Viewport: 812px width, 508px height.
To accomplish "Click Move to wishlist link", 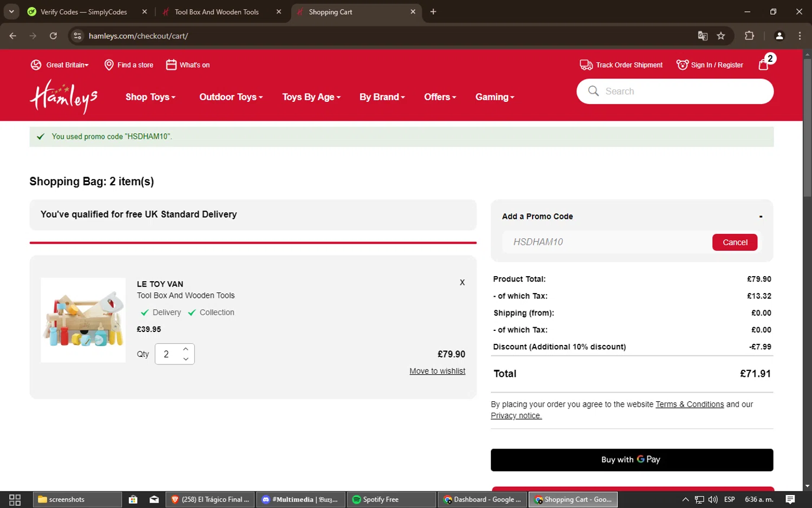I will tap(437, 371).
